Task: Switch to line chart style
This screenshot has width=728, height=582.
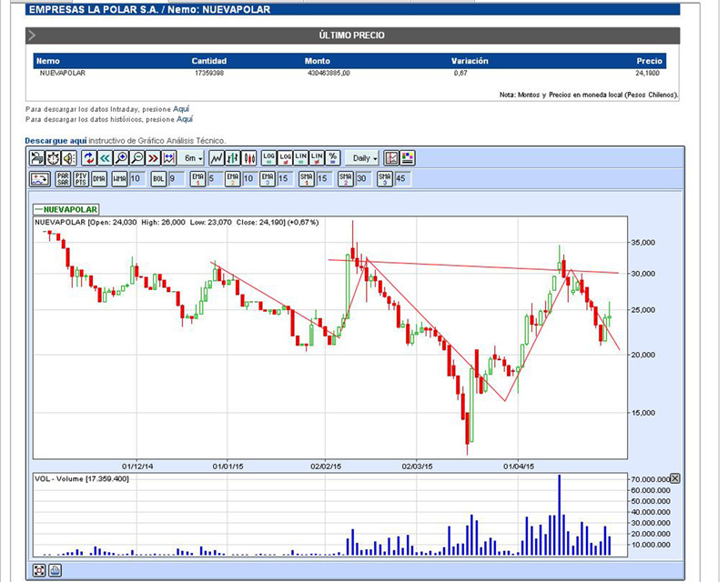Action: click(217, 158)
